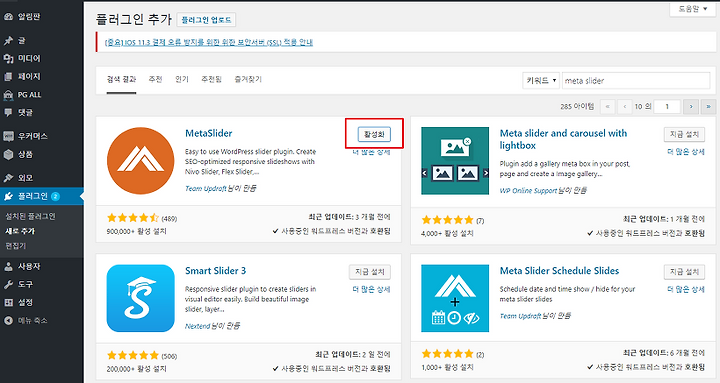720x383 pixels.
Task: Open the 편집기 submenu item
Action: point(16,246)
